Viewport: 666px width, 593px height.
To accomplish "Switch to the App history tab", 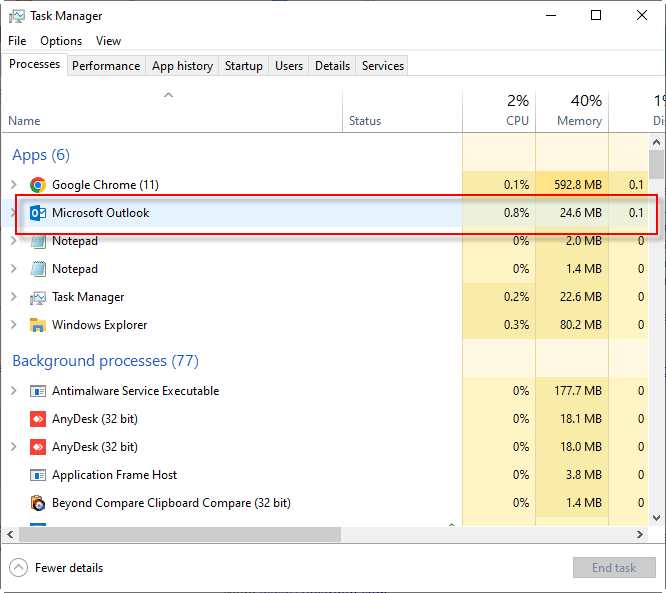I will coord(182,66).
